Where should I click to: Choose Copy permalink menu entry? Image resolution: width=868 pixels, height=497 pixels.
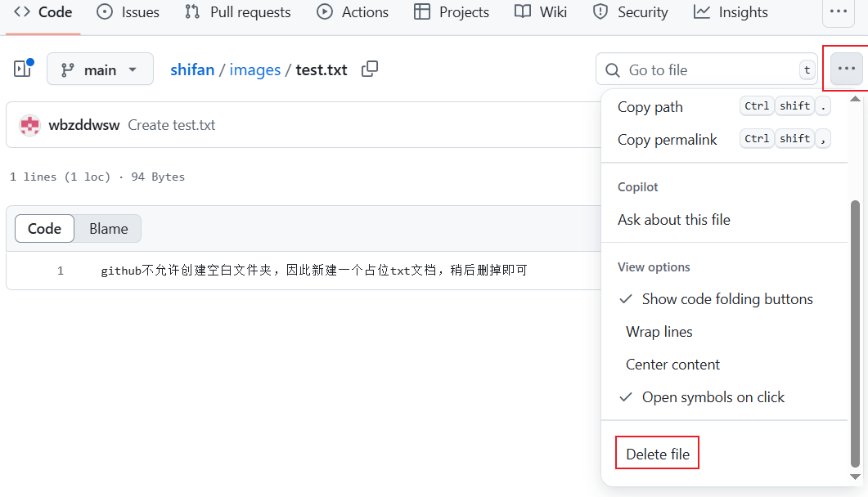pyautogui.click(x=724, y=139)
